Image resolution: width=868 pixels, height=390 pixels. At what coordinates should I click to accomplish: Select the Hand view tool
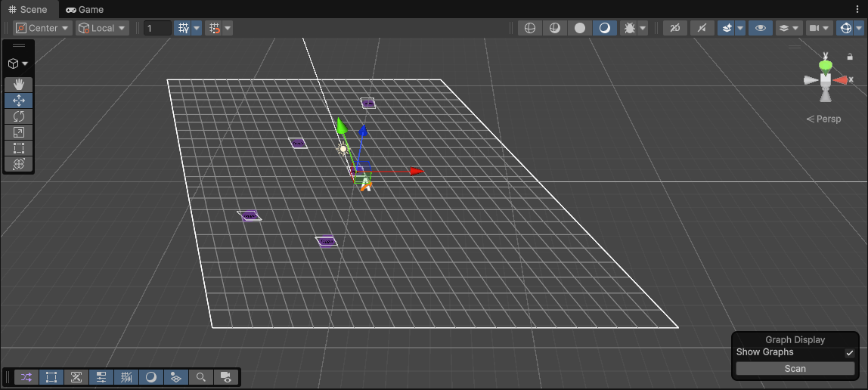point(19,85)
